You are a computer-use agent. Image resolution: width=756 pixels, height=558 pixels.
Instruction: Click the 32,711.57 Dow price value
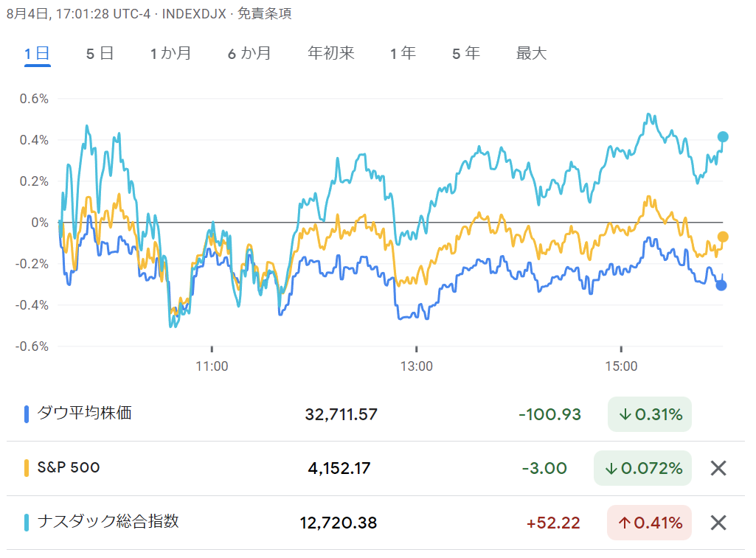[x=341, y=414]
